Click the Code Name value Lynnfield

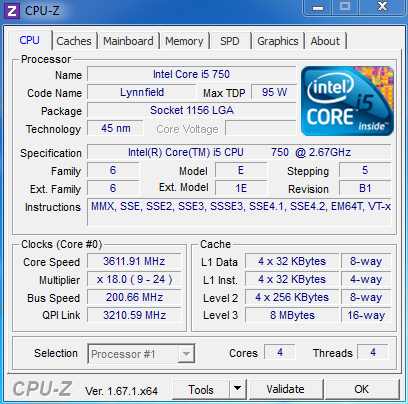(142, 92)
